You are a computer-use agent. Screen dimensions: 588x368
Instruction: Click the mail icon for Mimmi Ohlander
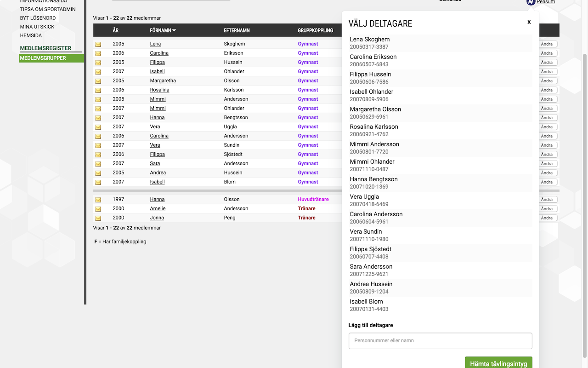(x=98, y=109)
